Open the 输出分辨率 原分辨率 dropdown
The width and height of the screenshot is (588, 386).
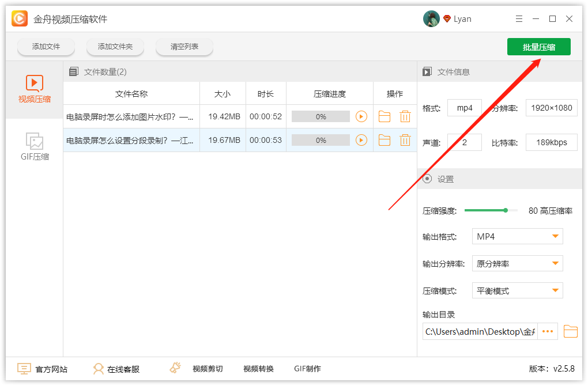point(518,263)
